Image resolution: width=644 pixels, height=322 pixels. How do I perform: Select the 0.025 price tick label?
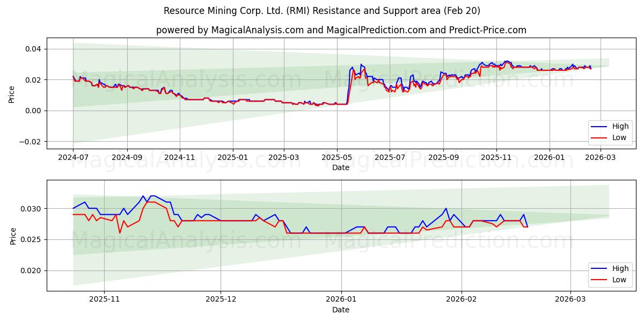tap(32, 239)
